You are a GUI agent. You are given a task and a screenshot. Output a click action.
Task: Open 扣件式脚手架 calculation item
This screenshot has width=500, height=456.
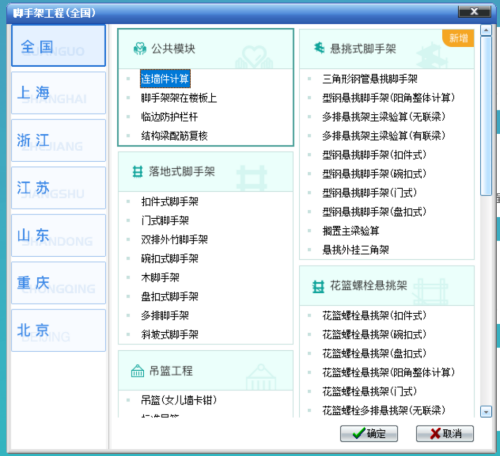coord(170,202)
